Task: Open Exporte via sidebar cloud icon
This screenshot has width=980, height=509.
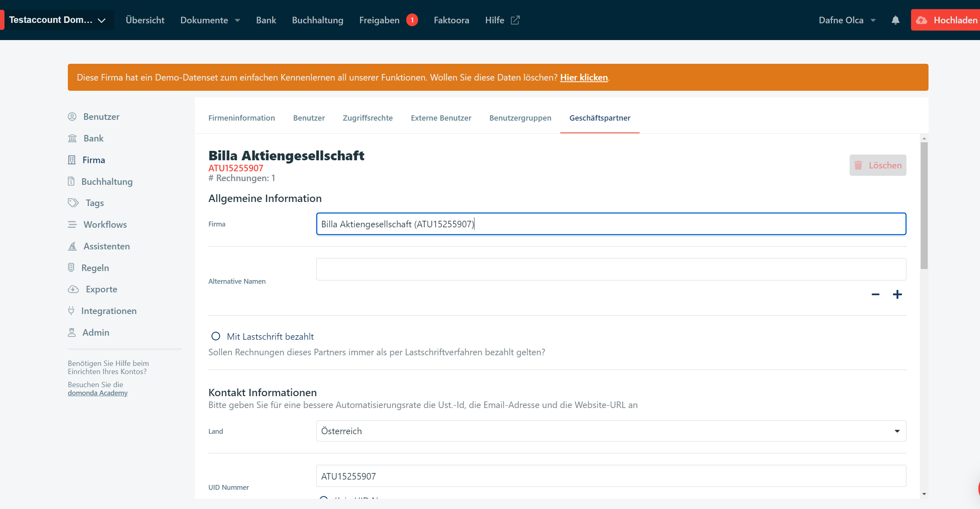Action: click(x=73, y=289)
